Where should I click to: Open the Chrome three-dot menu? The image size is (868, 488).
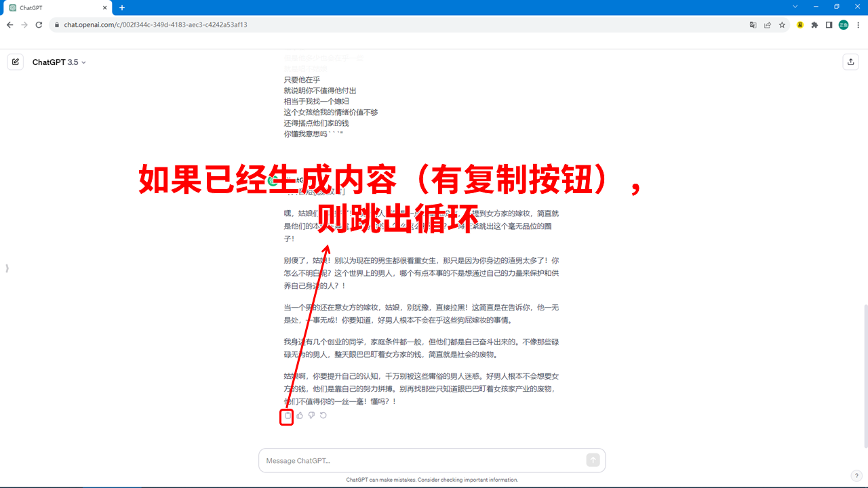[x=859, y=25]
